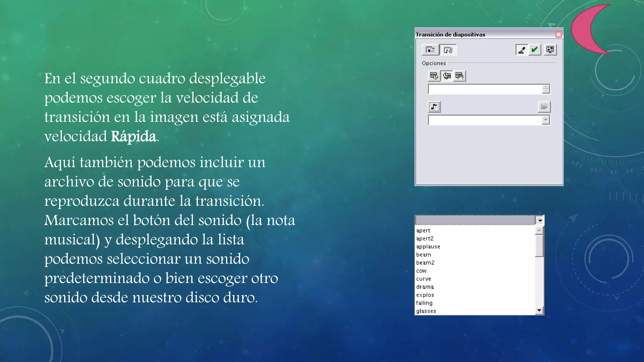Image resolution: width=644 pixels, height=362 pixels.
Task: Toggle the update (microphone-stand) button
Action: (x=522, y=50)
